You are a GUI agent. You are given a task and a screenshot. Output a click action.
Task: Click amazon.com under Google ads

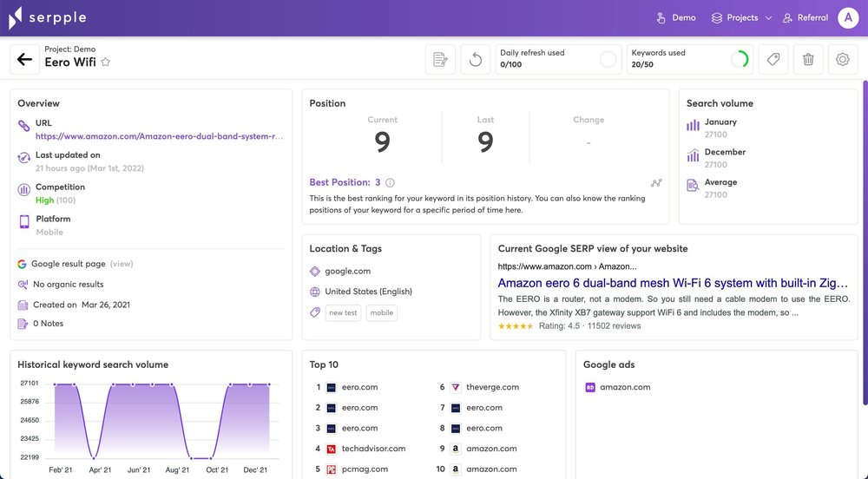[625, 387]
